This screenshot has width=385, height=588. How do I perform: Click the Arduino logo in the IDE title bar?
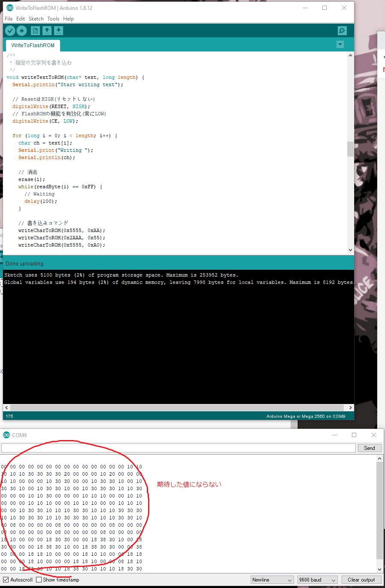10,8
